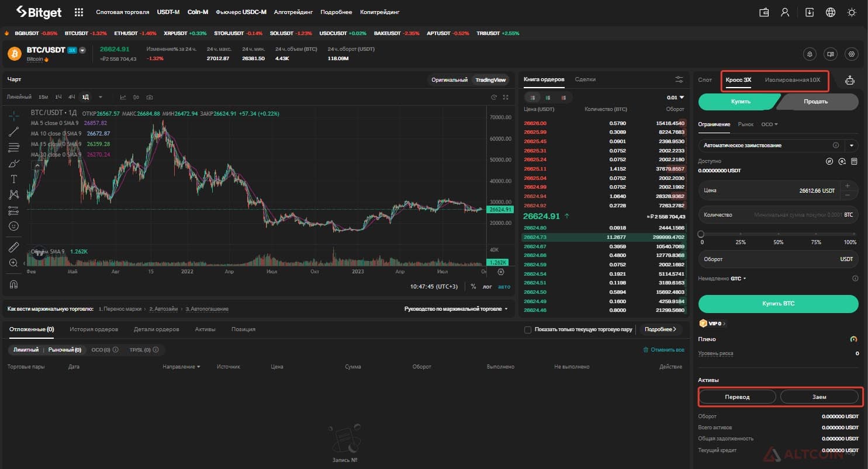Screen dimensions: 868x469
Task: Expand 'Руководство по маржинальной торговле' dropdown
Action: pos(456,309)
